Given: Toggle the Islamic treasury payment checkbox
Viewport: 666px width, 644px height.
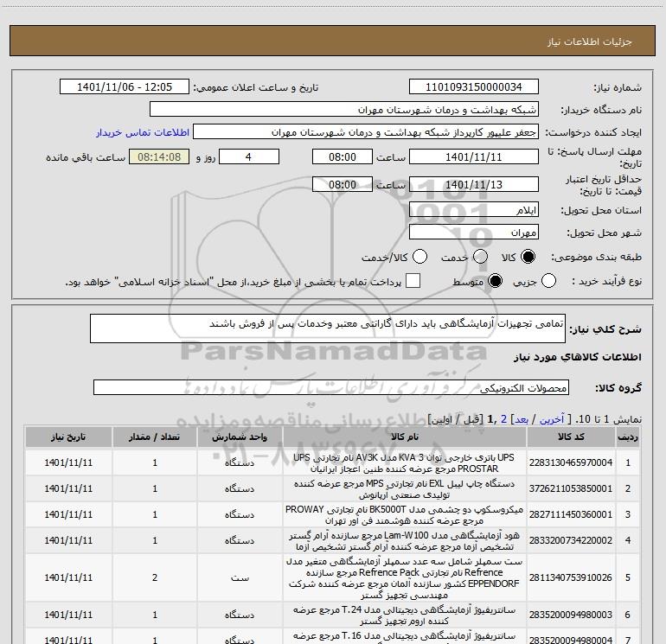Looking at the screenshot, I should pos(413,281).
